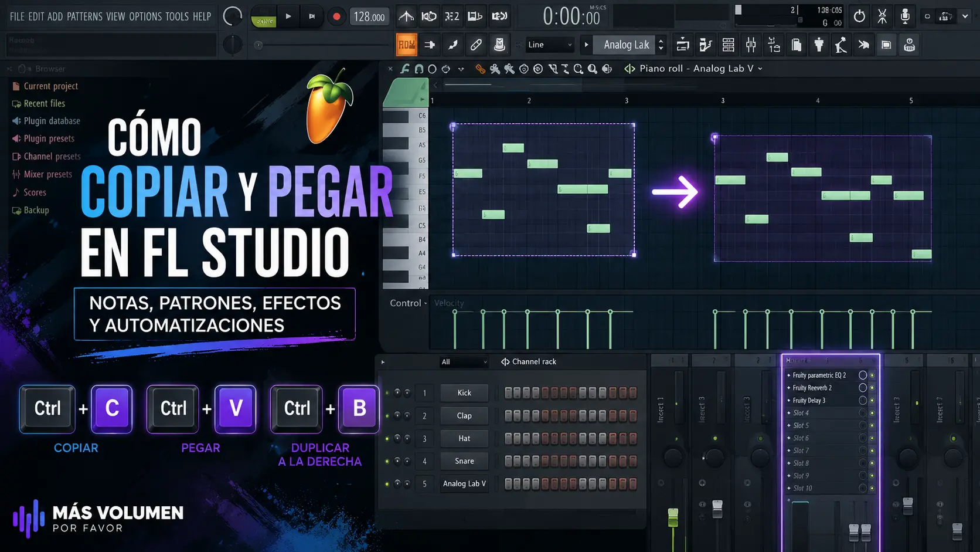
Task: Click the curve icon in piano roll toolbar
Action: pyautogui.click(x=404, y=69)
